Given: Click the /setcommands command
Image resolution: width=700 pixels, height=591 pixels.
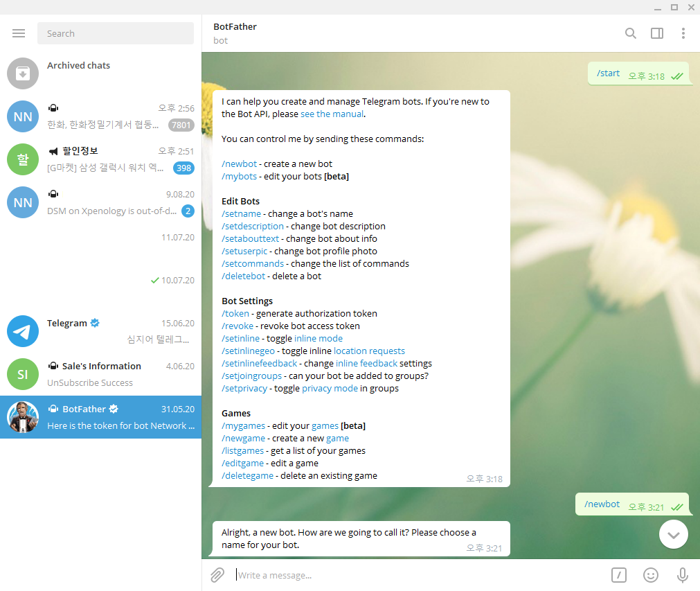Looking at the screenshot, I should coord(253,264).
